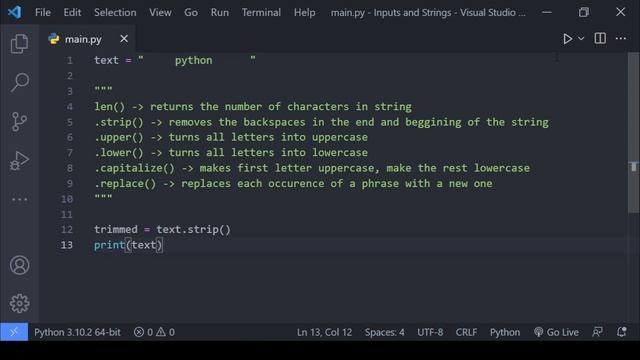Open editor More Actions ellipsis

click(x=621, y=38)
